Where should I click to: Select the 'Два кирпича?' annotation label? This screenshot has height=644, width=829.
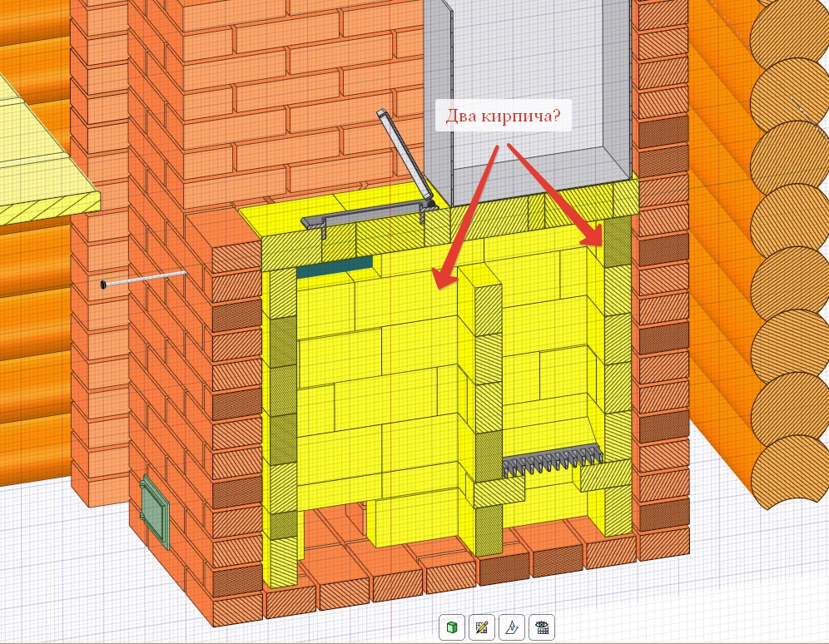pos(504,117)
